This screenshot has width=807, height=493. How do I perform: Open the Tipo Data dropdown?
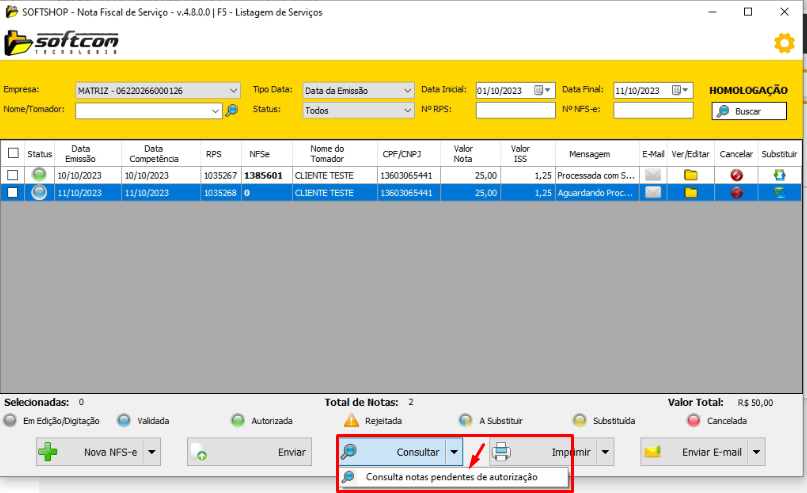coord(407,90)
